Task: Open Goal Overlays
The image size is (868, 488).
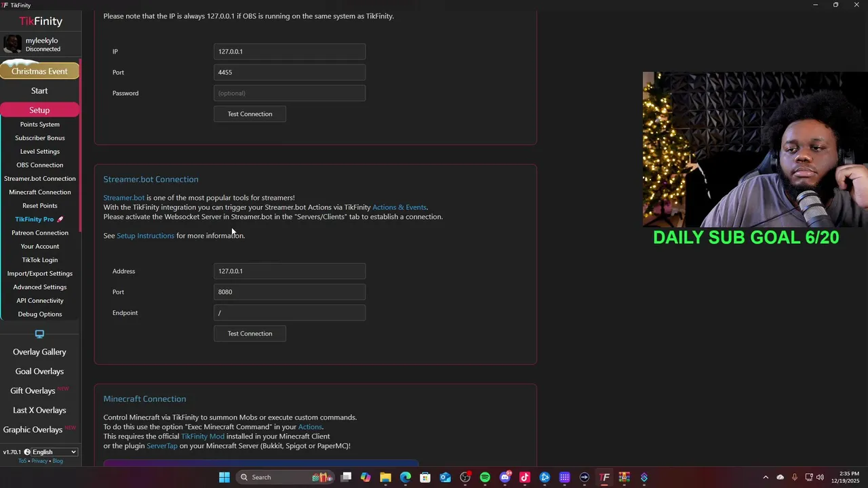Action: pyautogui.click(x=39, y=371)
